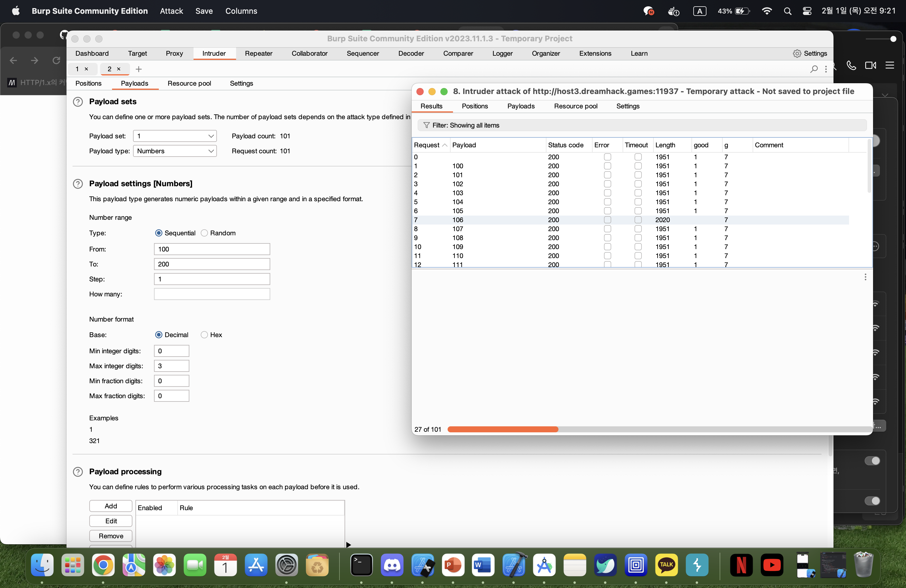Open the Intruder tab bar kebab menu
This screenshot has height=588, width=906.
pyautogui.click(x=826, y=69)
